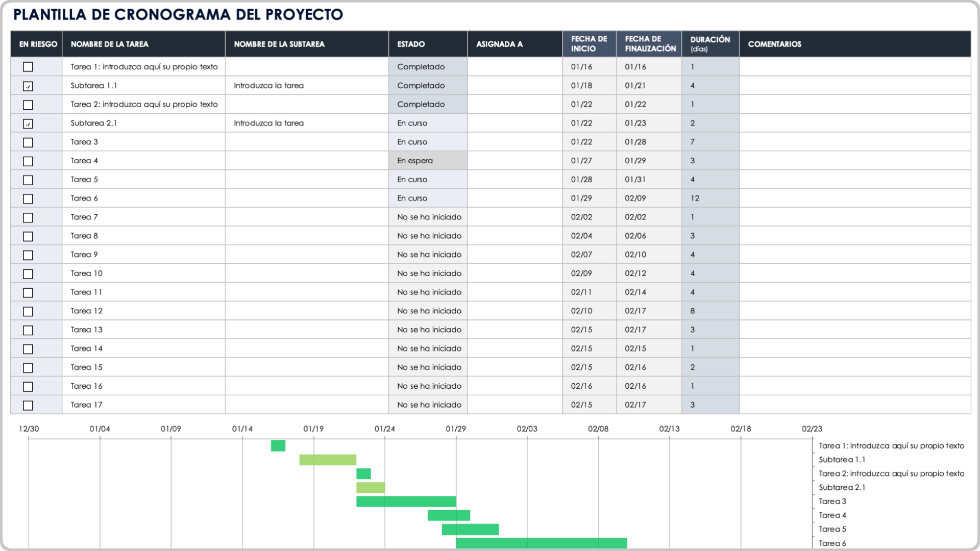Screen dimensions: 980x551
Task: Select the NOMBRE DE LA TAREA header
Action: coord(144,44)
